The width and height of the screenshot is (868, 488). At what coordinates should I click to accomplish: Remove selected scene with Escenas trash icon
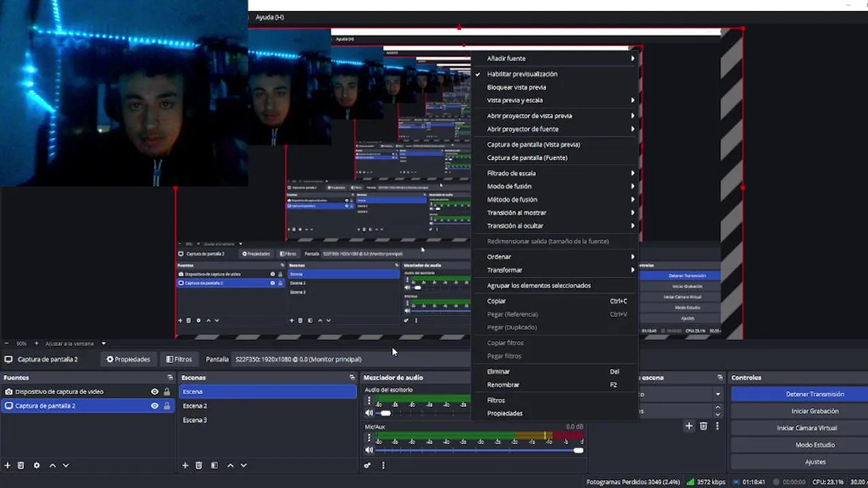click(x=199, y=466)
